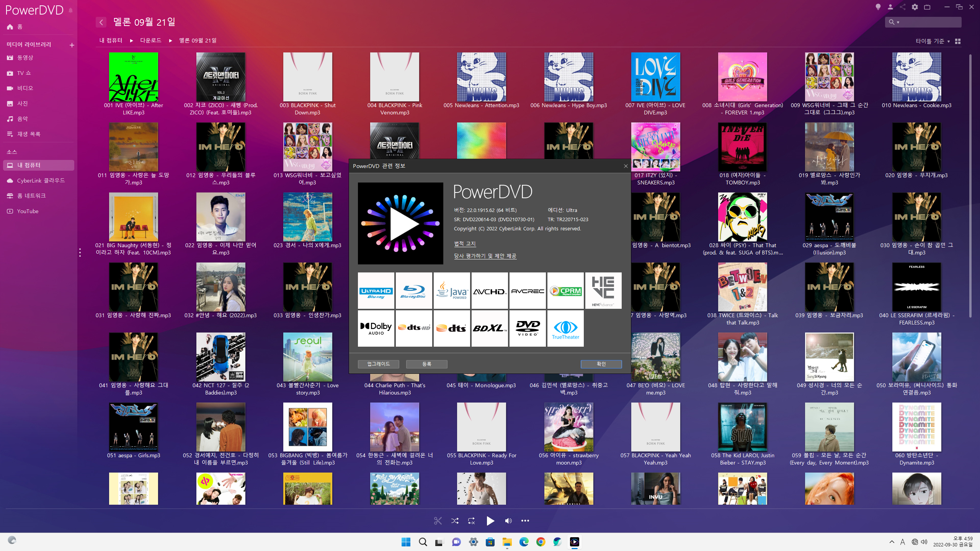Toggle repeat playback mode
Image resolution: width=980 pixels, height=551 pixels.
click(x=471, y=521)
